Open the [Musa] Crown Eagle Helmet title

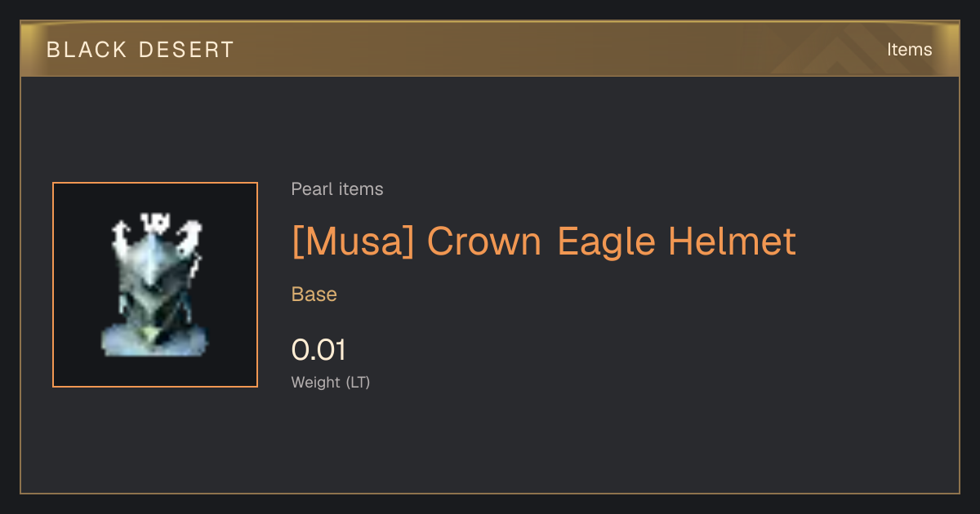pyautogui.click(x=544, y=241)
